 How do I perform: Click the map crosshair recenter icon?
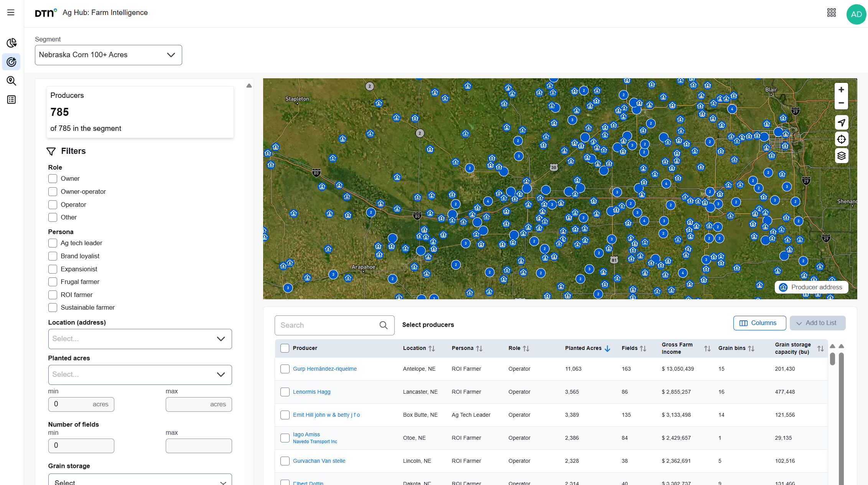pyautogui.click(x=841, y=139)
